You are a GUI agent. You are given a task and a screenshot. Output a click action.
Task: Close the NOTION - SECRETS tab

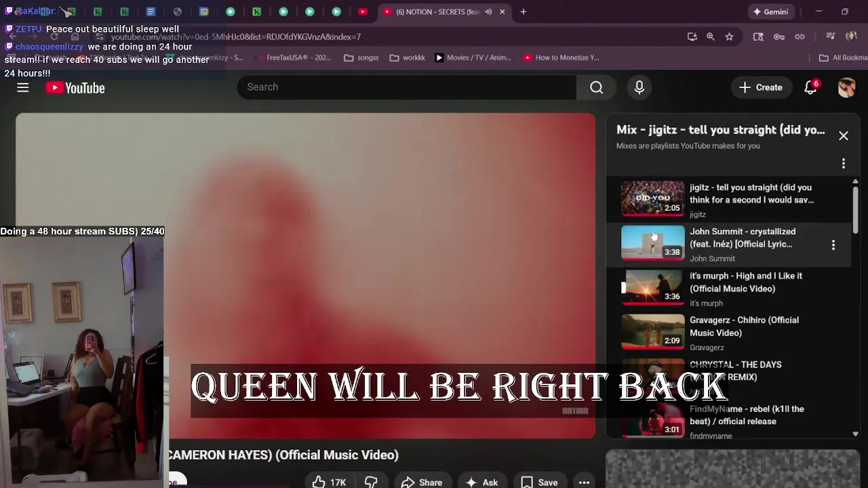point(502,12)
